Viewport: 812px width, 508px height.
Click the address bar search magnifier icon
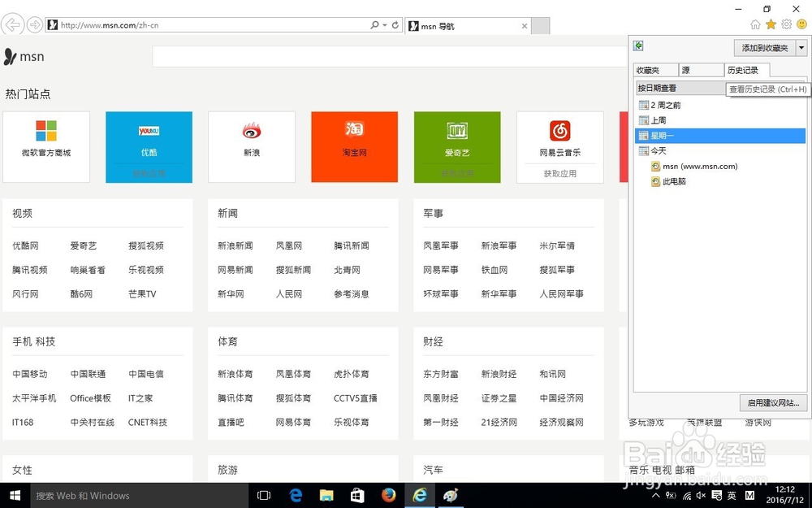click(x=374, y=25)
